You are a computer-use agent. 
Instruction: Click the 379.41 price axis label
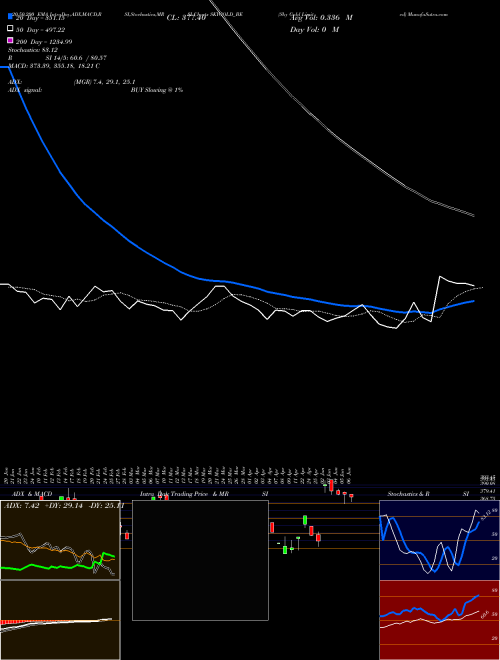pos(489,491)
